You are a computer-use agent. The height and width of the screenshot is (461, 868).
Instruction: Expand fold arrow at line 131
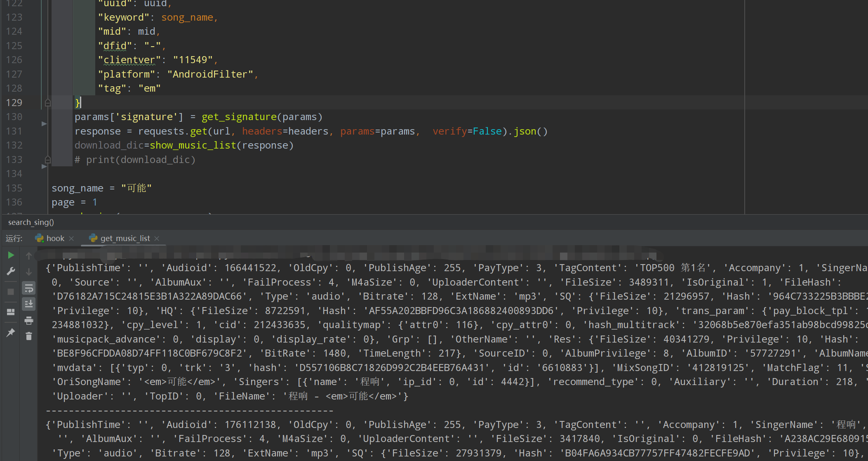pyautogui.click(x=44, y=124)
